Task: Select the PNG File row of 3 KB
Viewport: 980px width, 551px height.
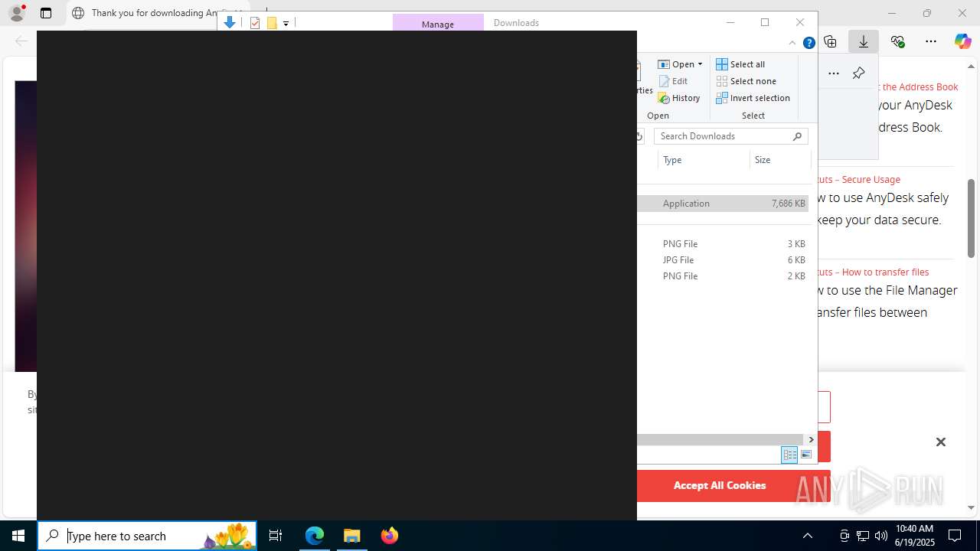Action: (x=723, y=244)
